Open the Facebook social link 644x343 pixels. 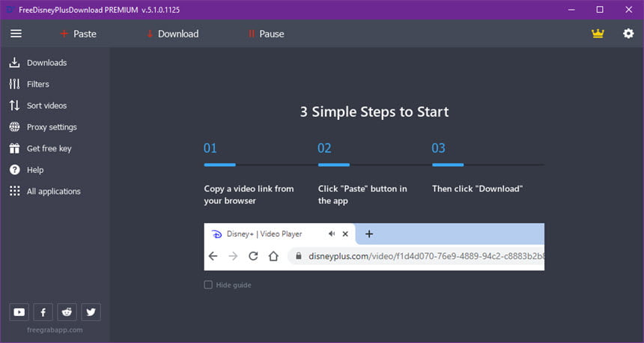(43, 312)
